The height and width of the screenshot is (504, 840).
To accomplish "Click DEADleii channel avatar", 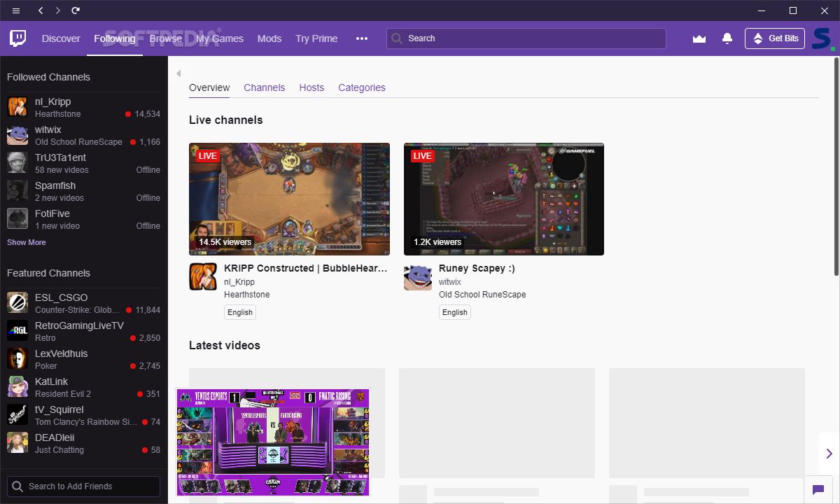I will [17, 443].
